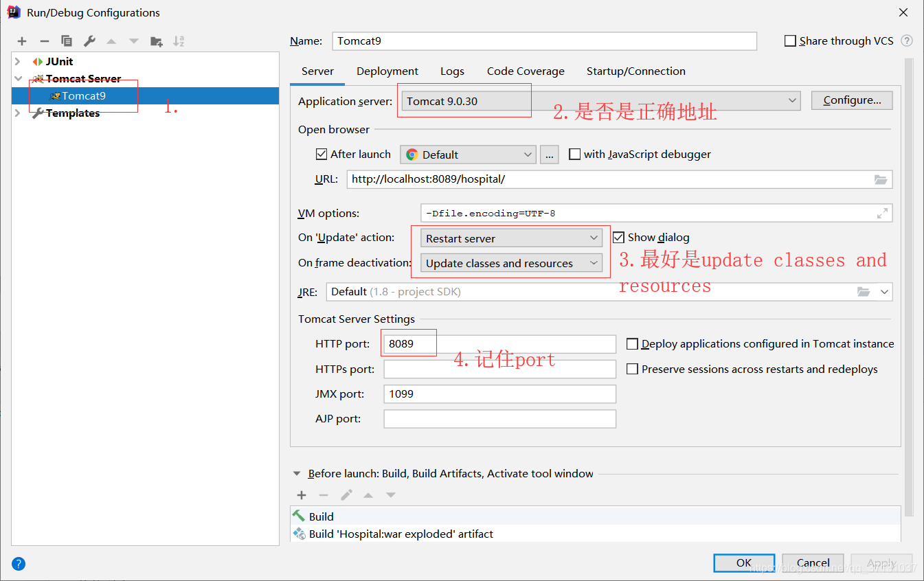Collapse the Before launch section

coord(297,474)
